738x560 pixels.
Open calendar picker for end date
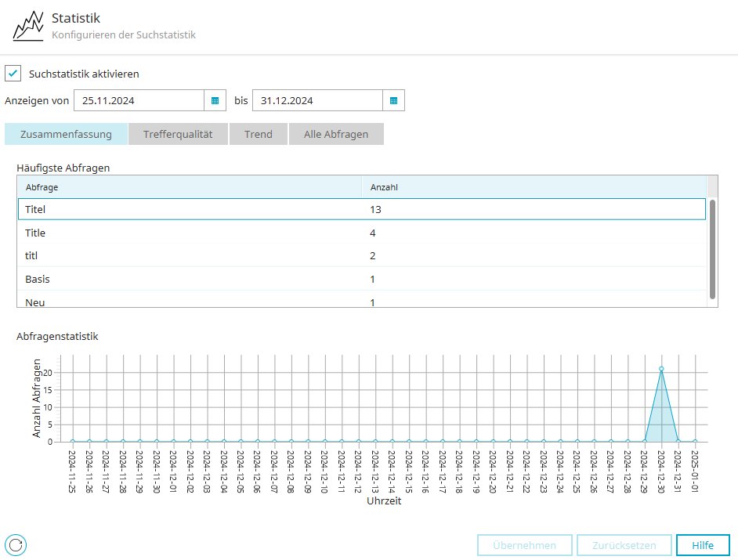coord(393,101)
